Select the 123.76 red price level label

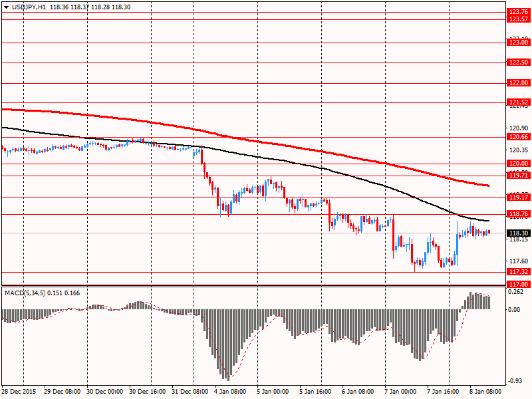pos(519,12)
